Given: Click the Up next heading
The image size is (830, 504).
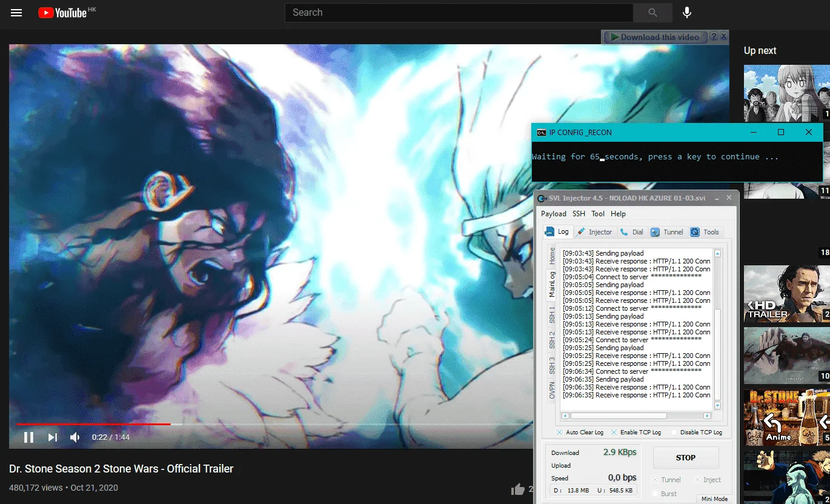Looking at the screenshot, I should click(760, 51).
